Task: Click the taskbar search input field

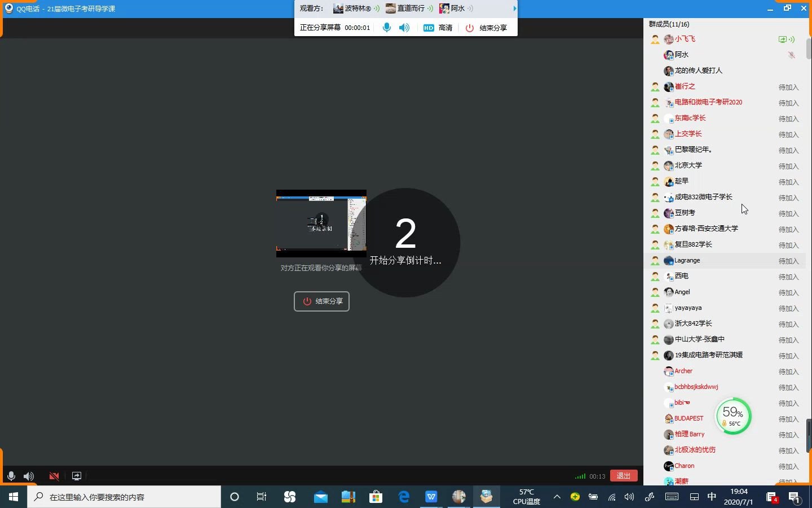Action: click(x=124, y=497)
